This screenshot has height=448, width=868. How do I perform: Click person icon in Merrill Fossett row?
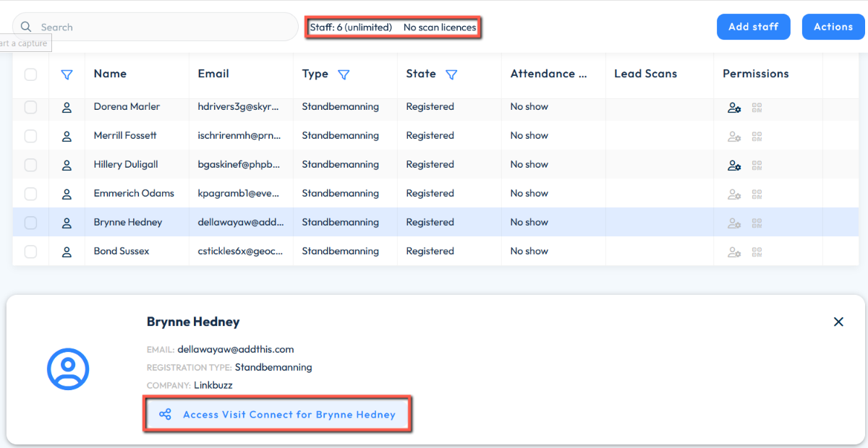(x=67, y=136)
